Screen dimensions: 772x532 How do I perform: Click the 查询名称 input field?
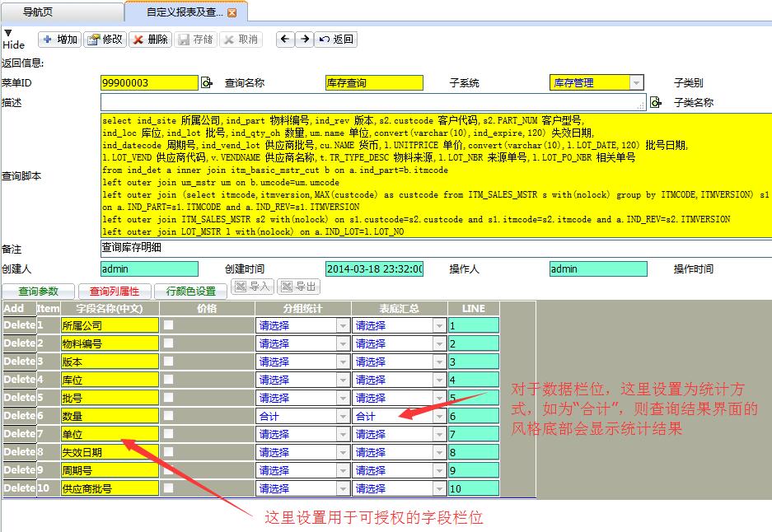coord(374,82)
